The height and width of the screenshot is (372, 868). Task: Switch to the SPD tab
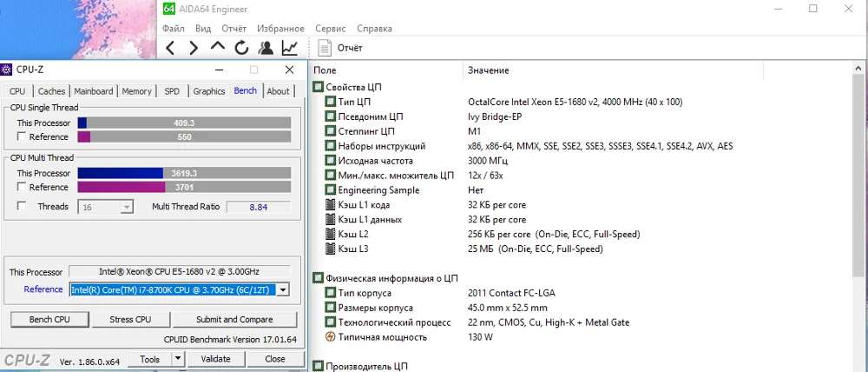click(172, 91)
